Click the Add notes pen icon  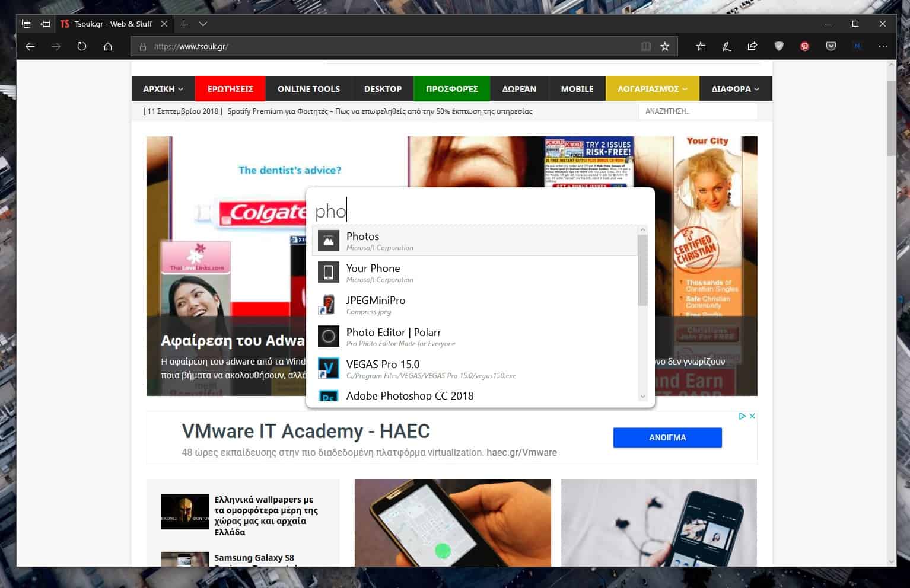(727, 46)
